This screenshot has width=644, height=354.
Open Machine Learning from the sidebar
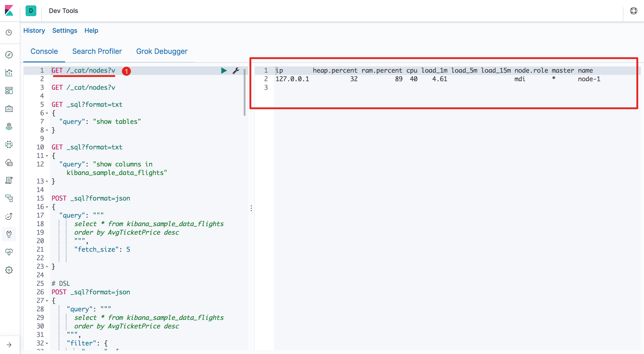coord(9,144)
